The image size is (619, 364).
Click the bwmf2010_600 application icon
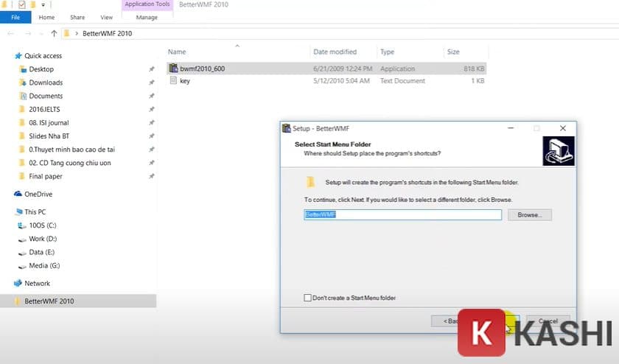tap(173, 69)
